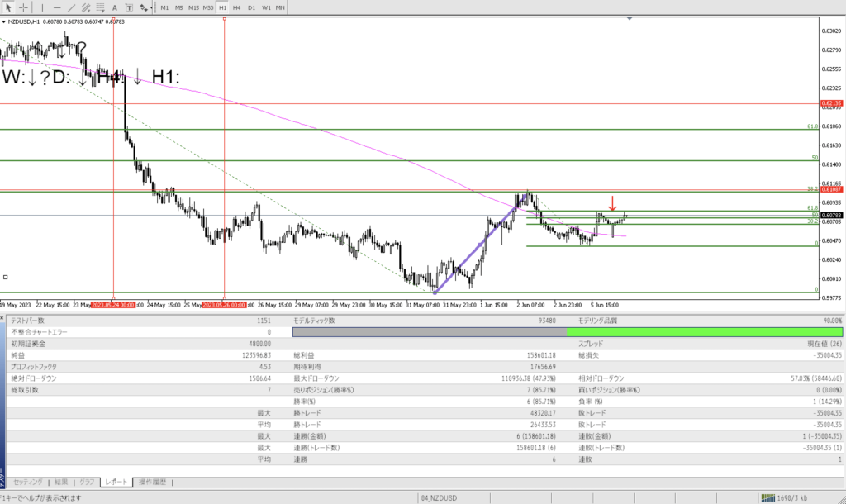Set timeframe to MN monthly
Image resolution: width=846 pixels, height=504 pixels.
point(280,7)
